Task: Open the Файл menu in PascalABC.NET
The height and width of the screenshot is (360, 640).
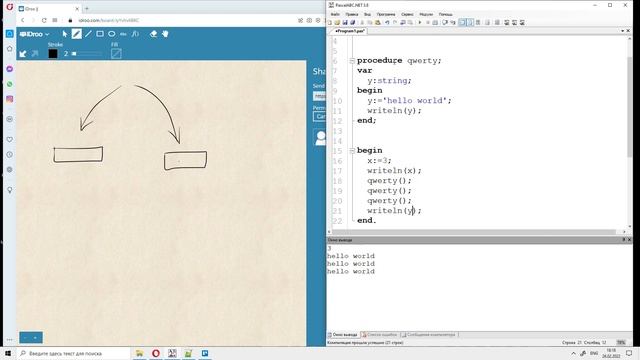Action: tap(335, 14)
